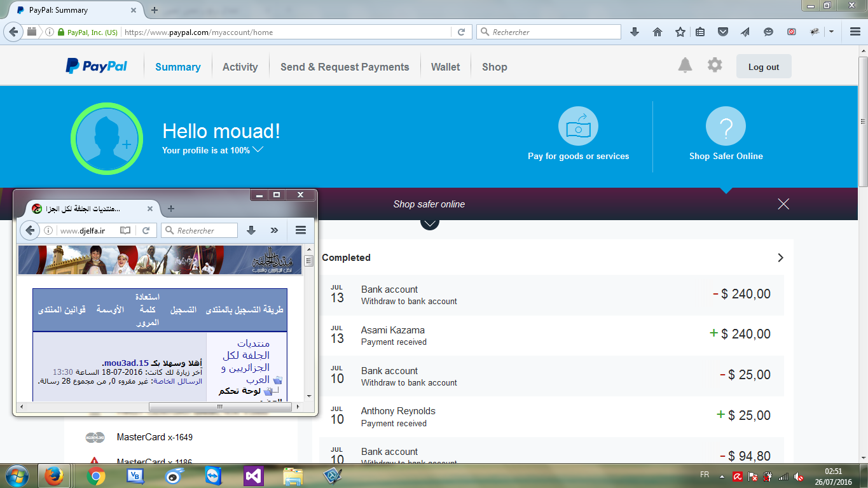Open new tab in djelfa window
Screen dimensions: 868x488
[x=170, y=208]
